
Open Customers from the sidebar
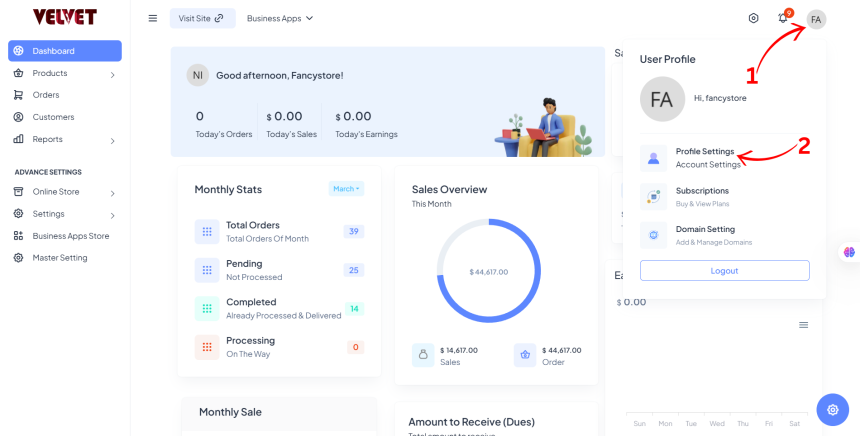pos(52,117)
